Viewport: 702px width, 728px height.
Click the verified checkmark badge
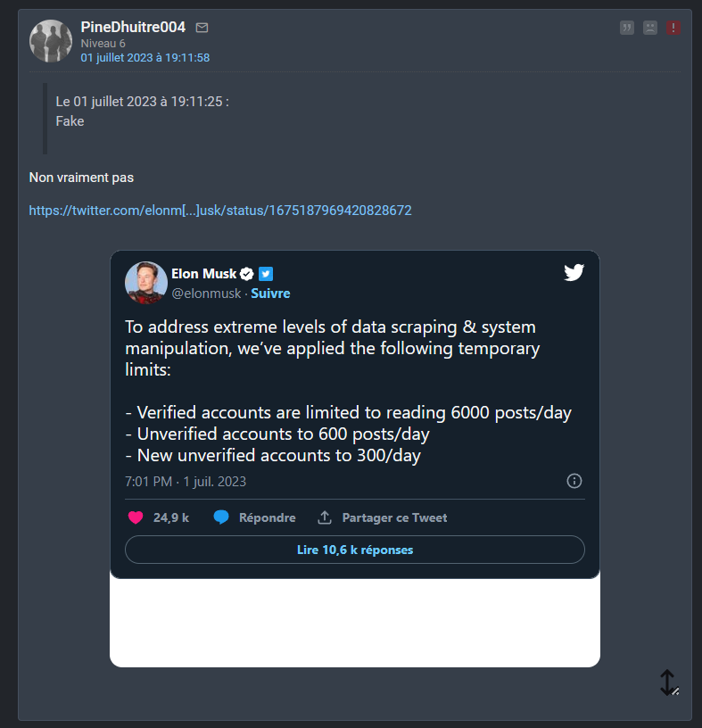click(246, 274)
